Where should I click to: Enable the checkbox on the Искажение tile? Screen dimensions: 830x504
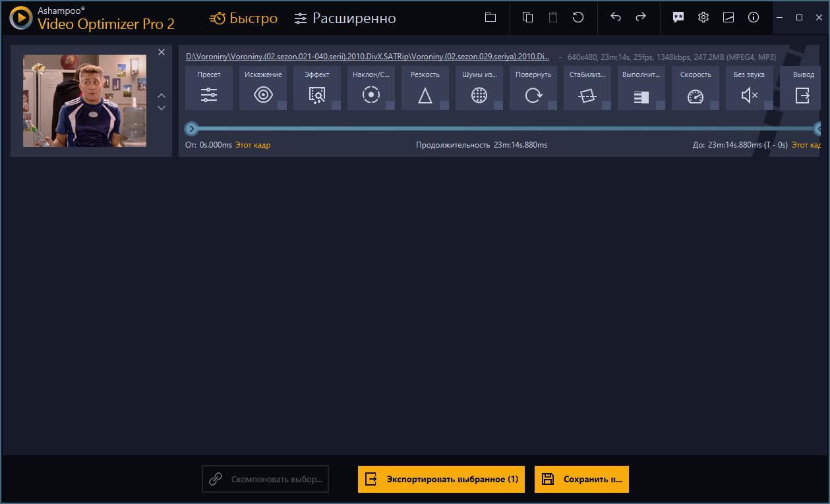click(282, 105)
